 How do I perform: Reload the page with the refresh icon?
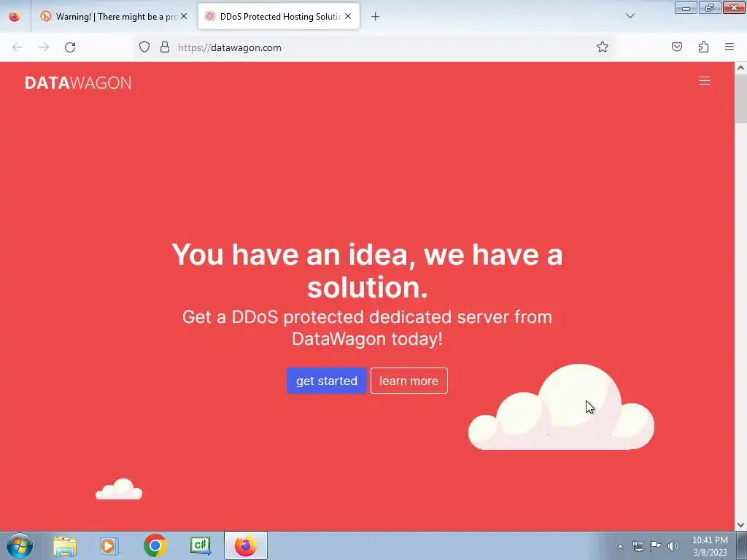pos(70,47)
